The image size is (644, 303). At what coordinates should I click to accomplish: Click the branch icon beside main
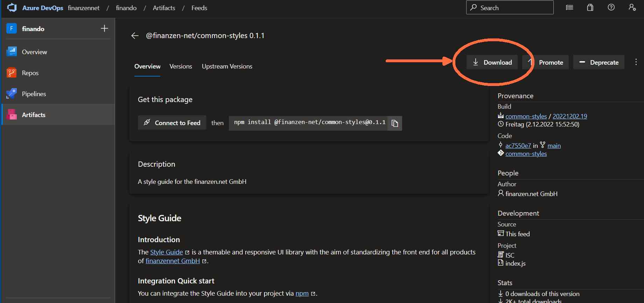coord(542,145)
